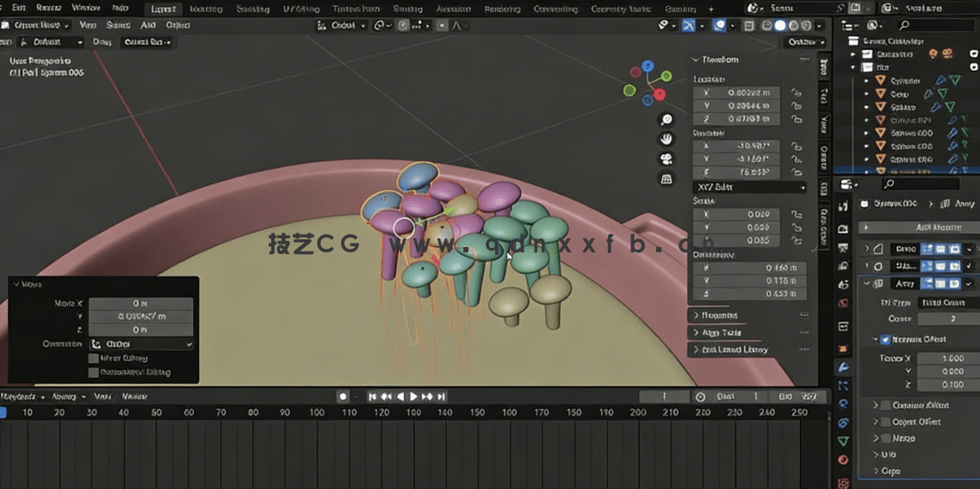Image resolution: width=980 pixels, height=489 pixels.
Task: Enable Proportional Editing checkbox in Move panel
Action: [93, 372]
